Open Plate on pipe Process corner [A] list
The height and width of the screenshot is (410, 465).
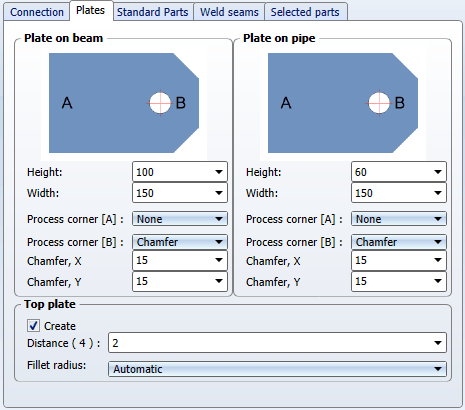[x=399, y=219]
